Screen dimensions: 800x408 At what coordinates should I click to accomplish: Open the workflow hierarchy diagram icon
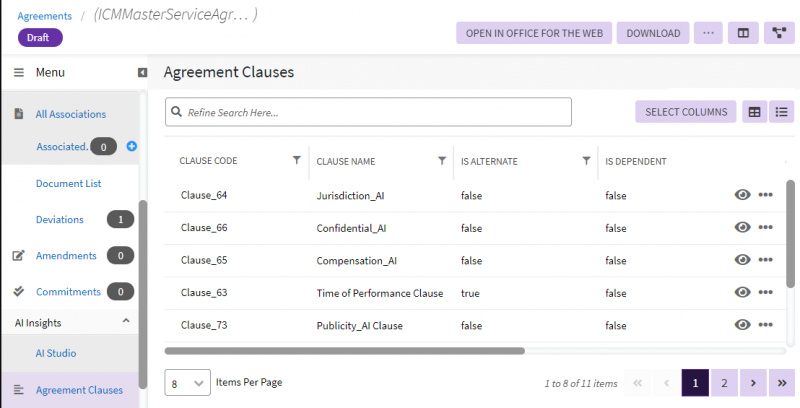779,33
